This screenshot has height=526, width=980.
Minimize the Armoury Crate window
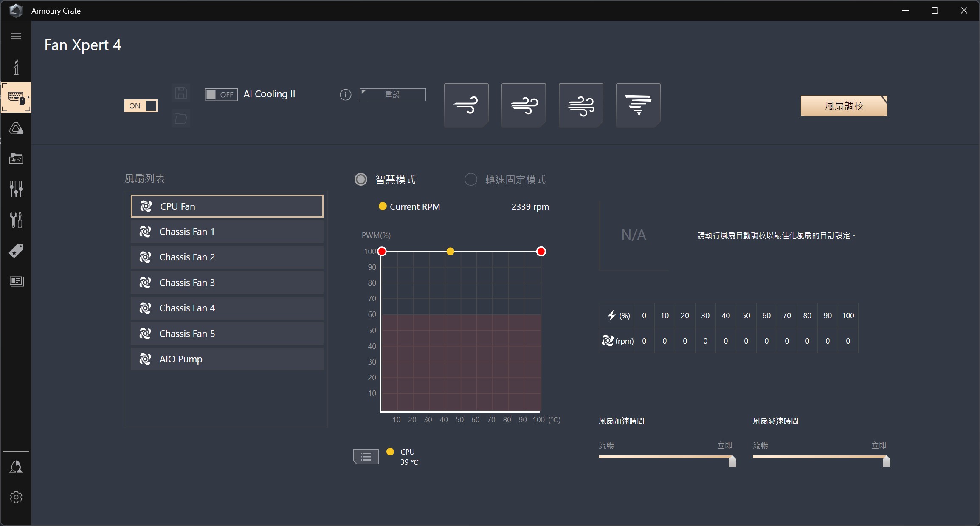905,11
